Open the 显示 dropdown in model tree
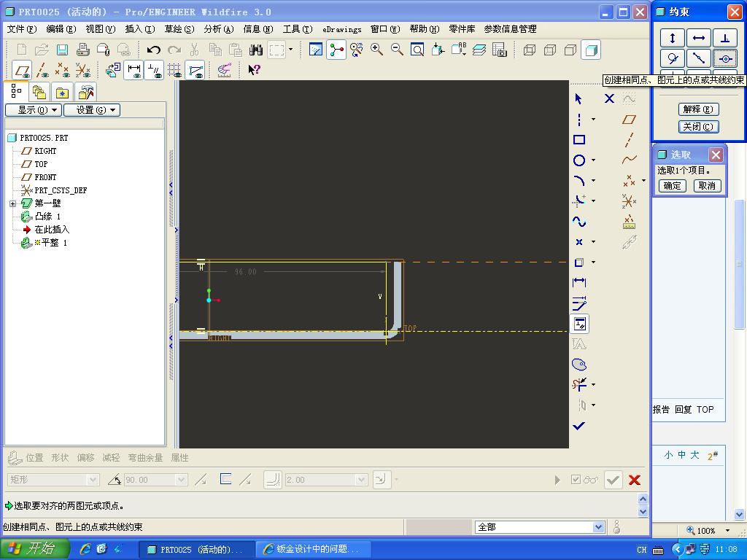The image size is (747, 560). pyautogui.click(x=33, y=110)
